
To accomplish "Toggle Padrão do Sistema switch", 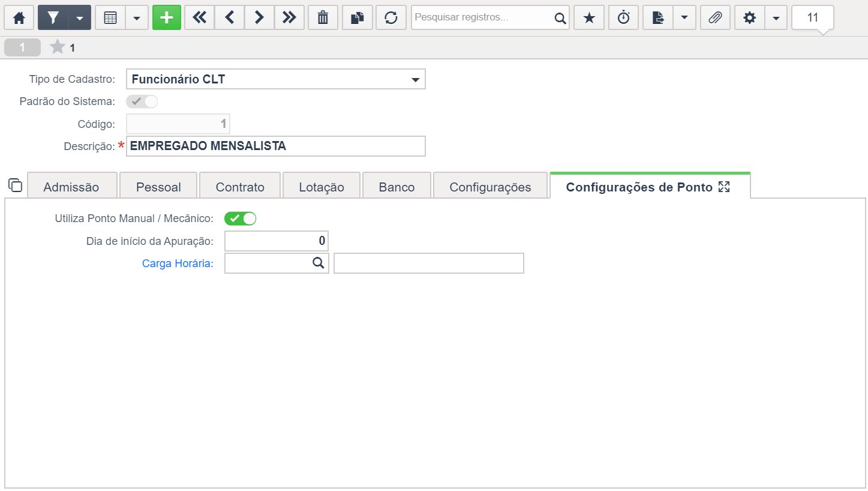I will pyautogui.click(x=142, y=101).
